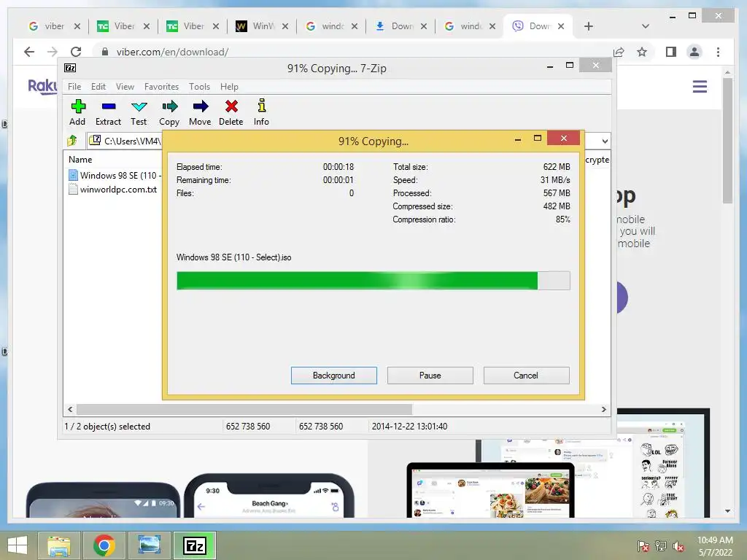The image size is (747, 560).
Task: Click the 7-Zip horizontal scrollbar thumb
Action: coord(244,409)
